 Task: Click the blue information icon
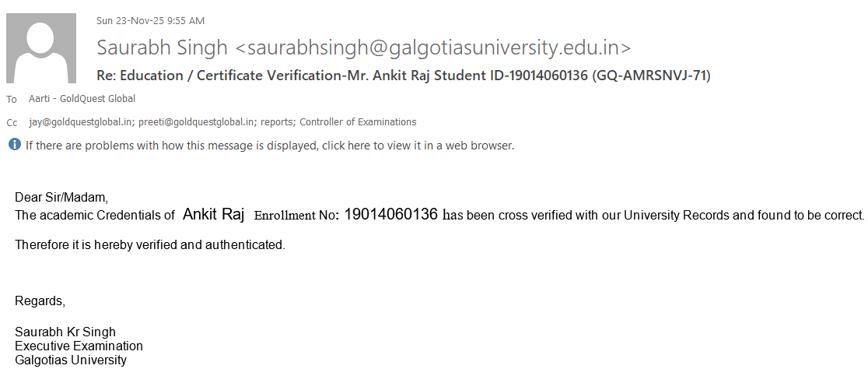click(15, 145)
